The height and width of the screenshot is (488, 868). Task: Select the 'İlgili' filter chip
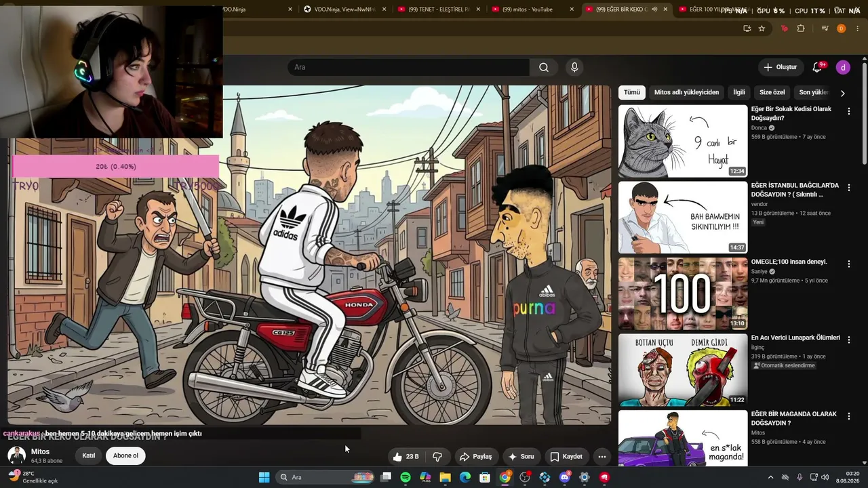pos(739,92)
